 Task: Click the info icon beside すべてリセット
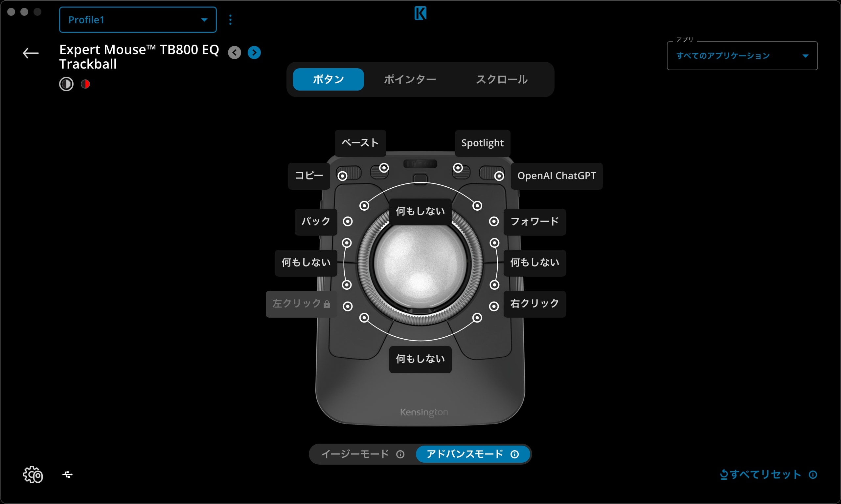click(x=813, y=474)
